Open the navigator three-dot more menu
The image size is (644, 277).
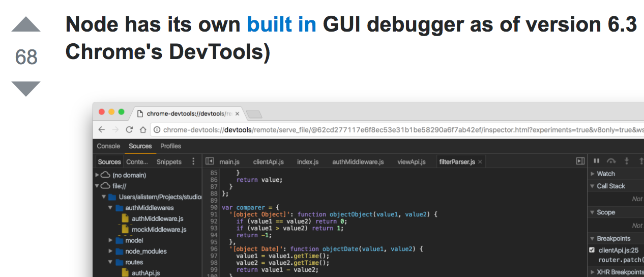coord(193,161)
